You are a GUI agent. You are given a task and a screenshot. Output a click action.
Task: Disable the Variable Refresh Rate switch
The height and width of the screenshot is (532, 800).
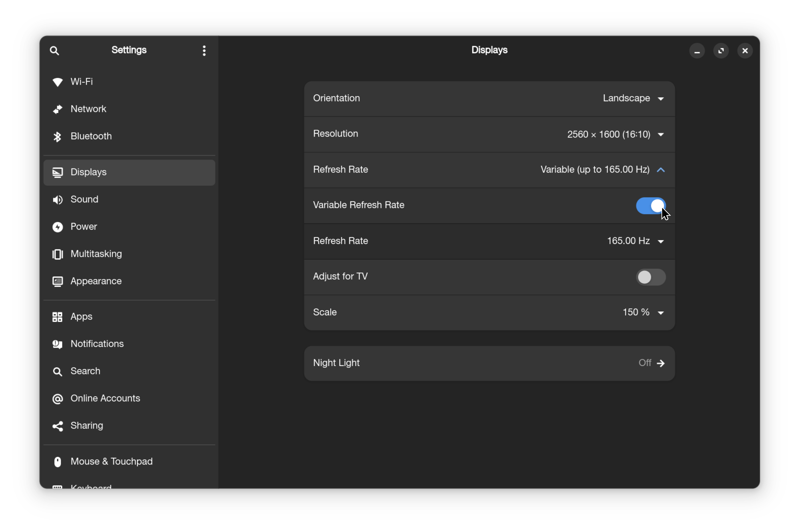coord(650,206)
